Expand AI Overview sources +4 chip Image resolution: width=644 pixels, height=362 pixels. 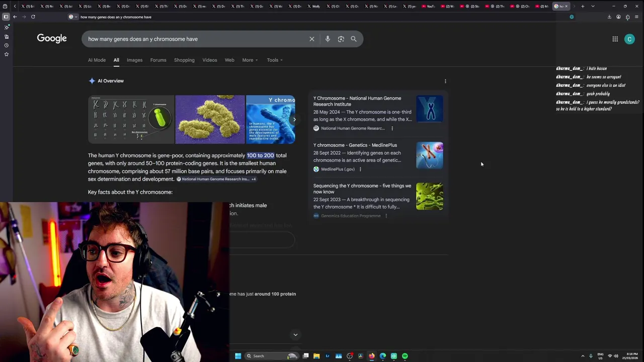(254, 179)
